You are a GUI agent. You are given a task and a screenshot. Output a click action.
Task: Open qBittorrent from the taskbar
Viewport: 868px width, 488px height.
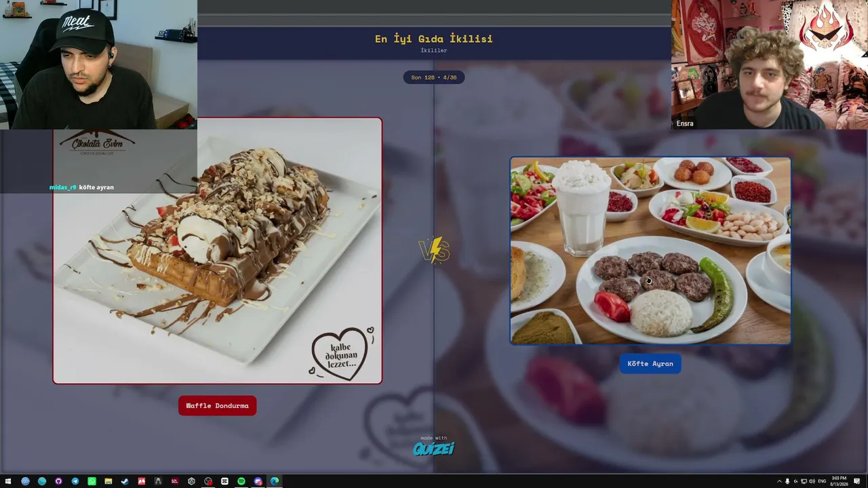point(25,481)
